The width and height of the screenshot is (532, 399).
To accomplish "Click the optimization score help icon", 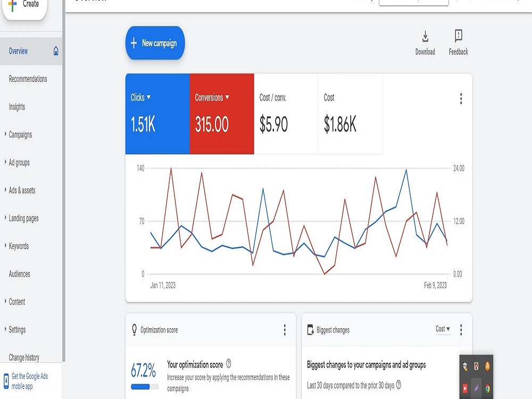I will [229, 364].
